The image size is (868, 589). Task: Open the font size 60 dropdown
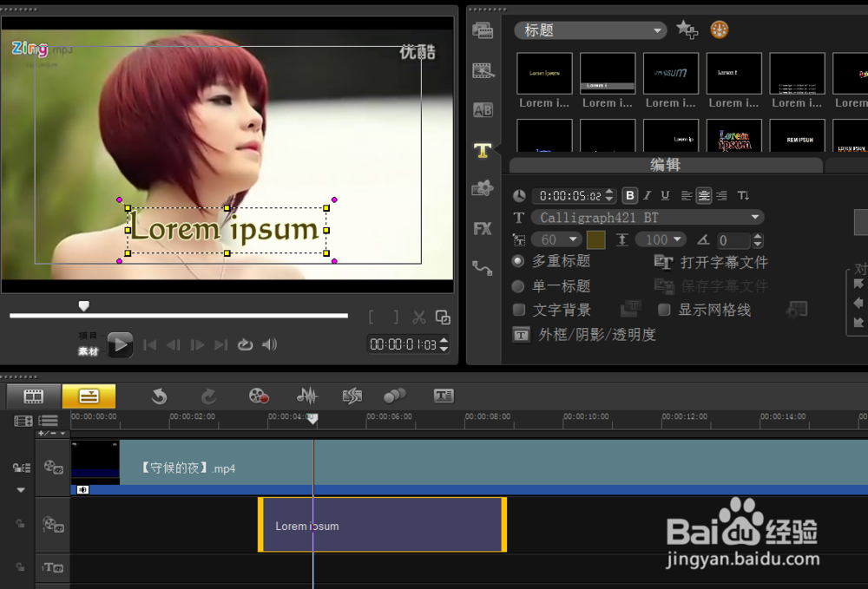pos(557,239)
